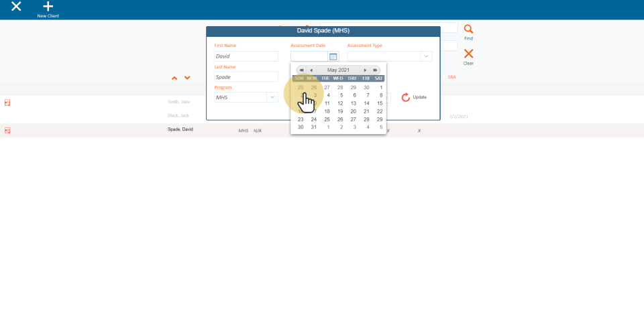Pick May 28 in the calendar
Viewport: 644px width, 315px height.
366,119
